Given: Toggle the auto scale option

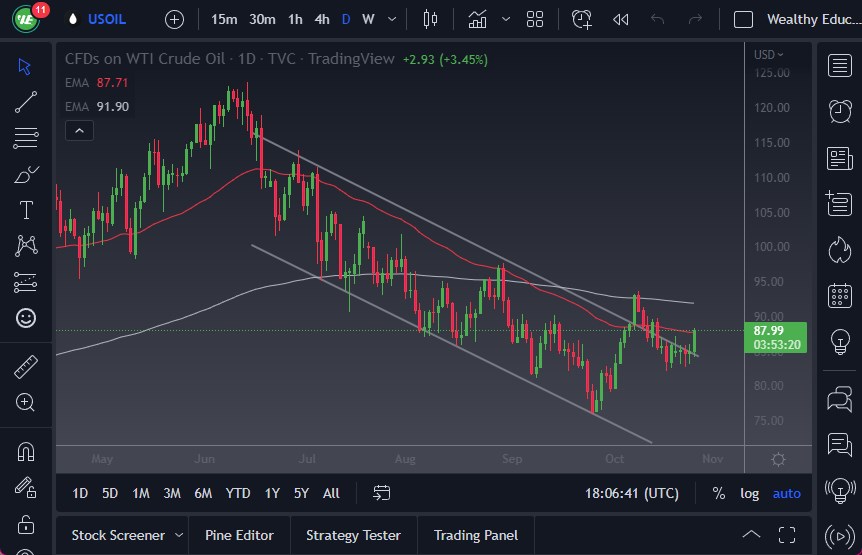Looking at the screenshot, I should tap(786, 493).
